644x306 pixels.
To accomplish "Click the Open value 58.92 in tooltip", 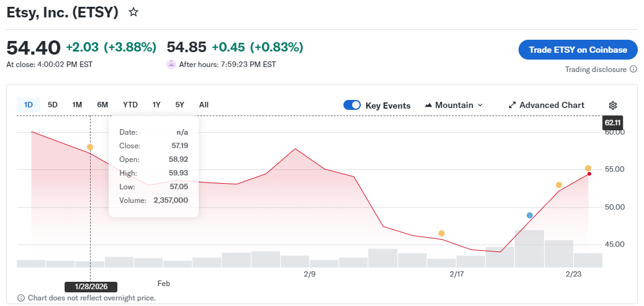I will click(x=179, y=160).
